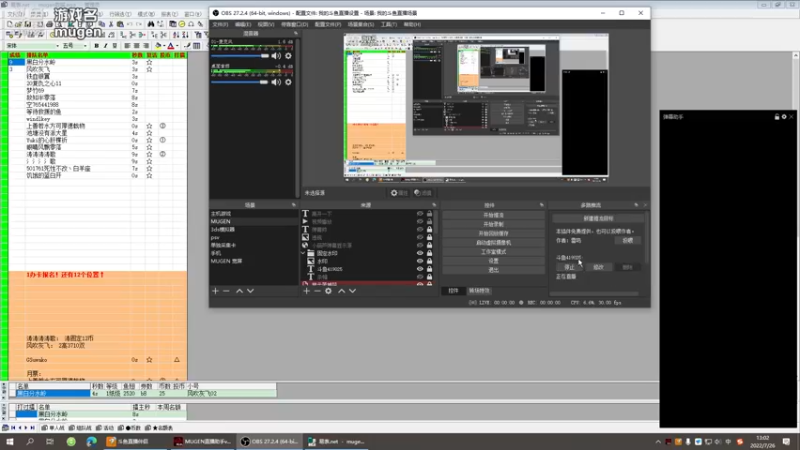Hide the 水印 source with its eye icon

click(420, 261)
